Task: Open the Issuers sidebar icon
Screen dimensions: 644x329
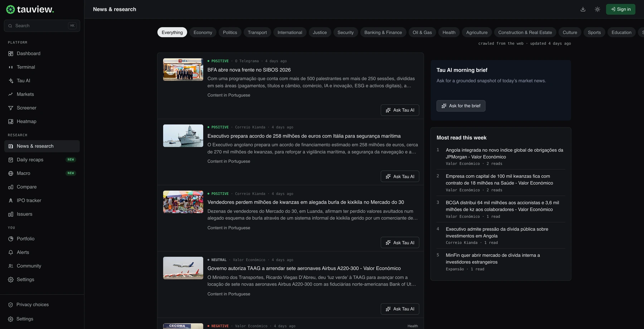Action: [11, 214]
